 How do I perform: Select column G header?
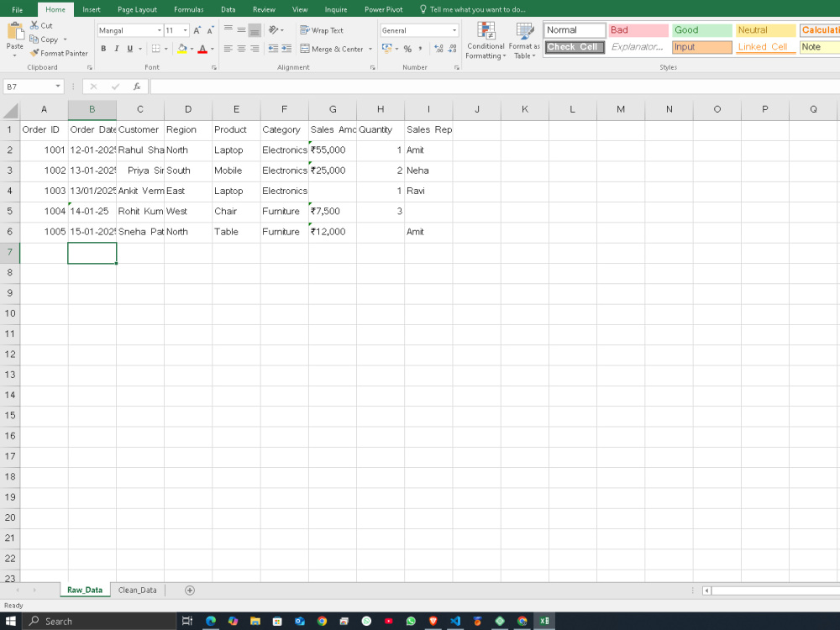(333, 109)
